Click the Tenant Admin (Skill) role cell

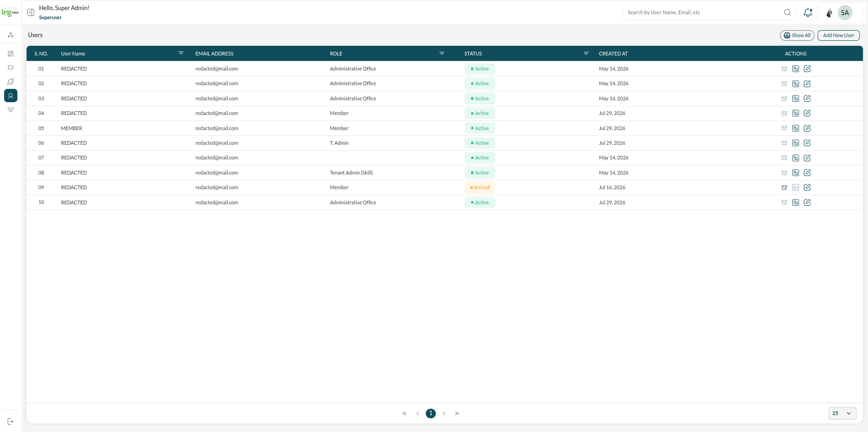click(351, 173)
